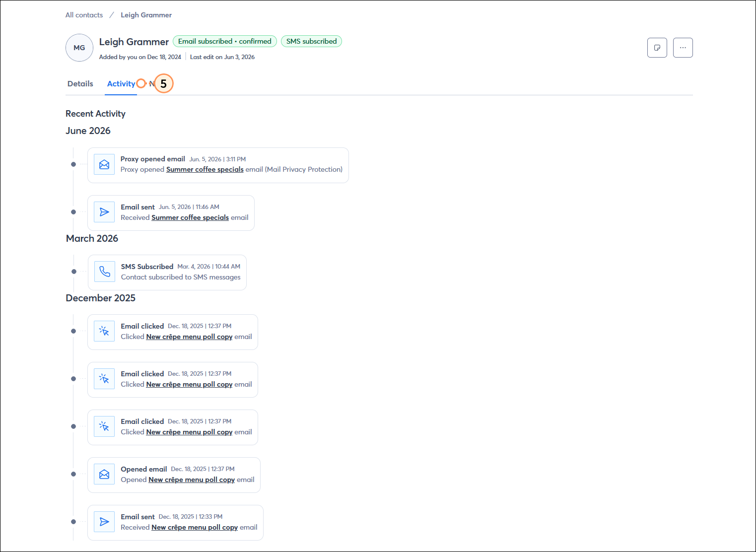The height and width of the screenshot is (552, 756).
Task: Switch to the Details tab
Action: [x=80, y=84]
